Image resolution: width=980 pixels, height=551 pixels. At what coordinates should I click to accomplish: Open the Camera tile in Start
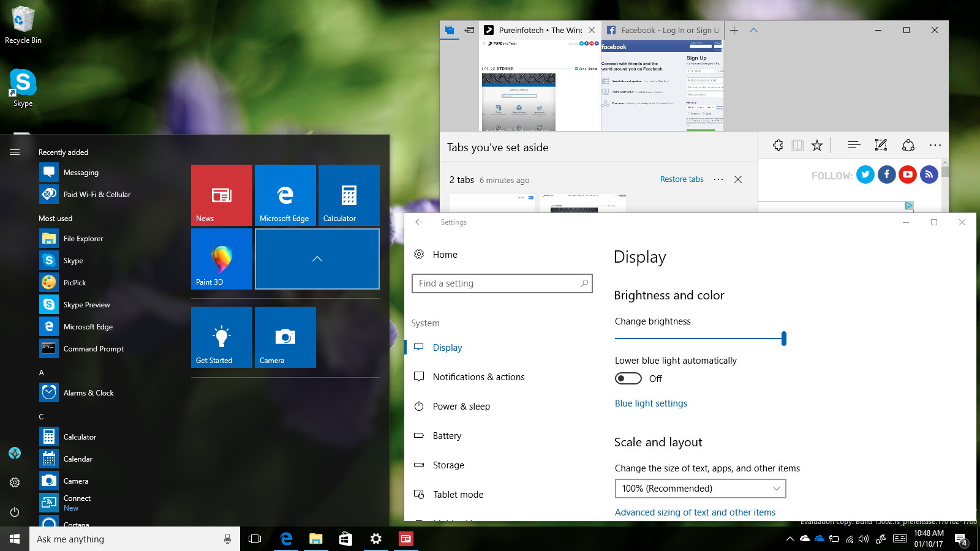tap(285, 337)
